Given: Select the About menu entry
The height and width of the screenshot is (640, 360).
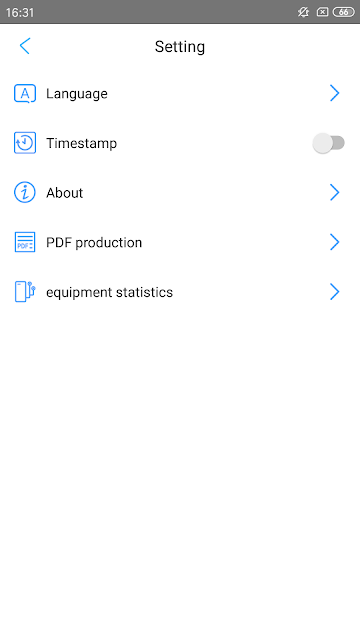Looking at the screenshot, I should (x=180, y=192).
